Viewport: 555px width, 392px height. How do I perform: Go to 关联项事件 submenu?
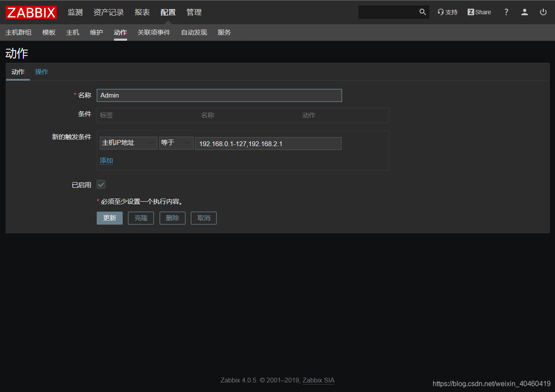click(x=154, y=33)
